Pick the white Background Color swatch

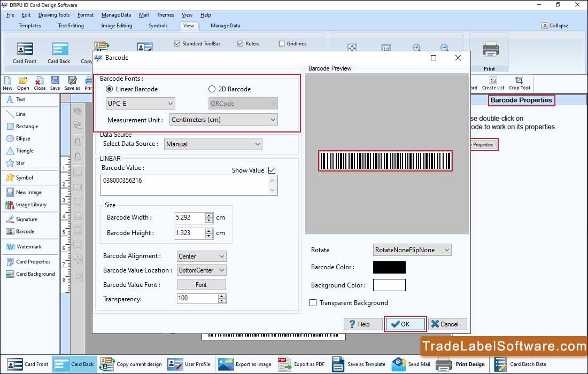click(389, 285)
